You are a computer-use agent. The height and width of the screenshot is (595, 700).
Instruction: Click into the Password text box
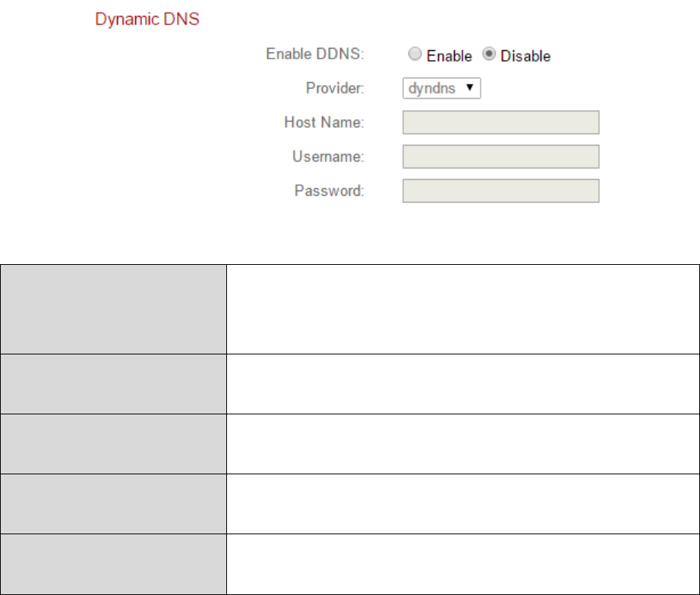pos(500,190)
